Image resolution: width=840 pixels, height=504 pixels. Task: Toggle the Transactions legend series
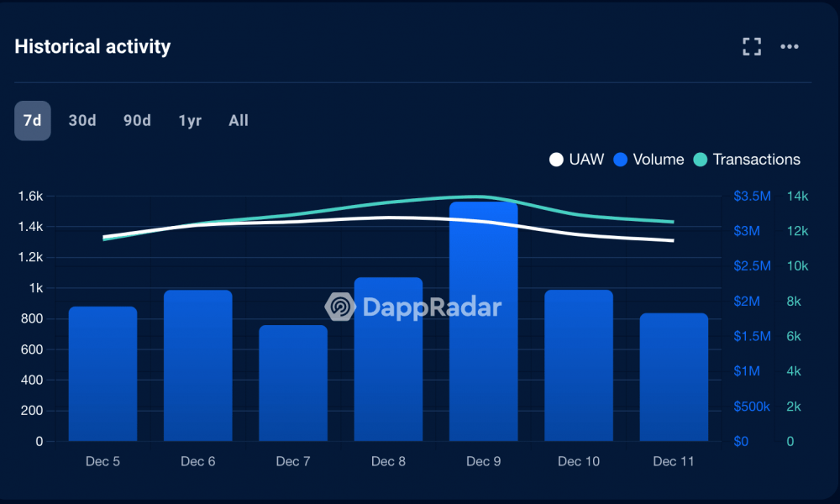746,160
